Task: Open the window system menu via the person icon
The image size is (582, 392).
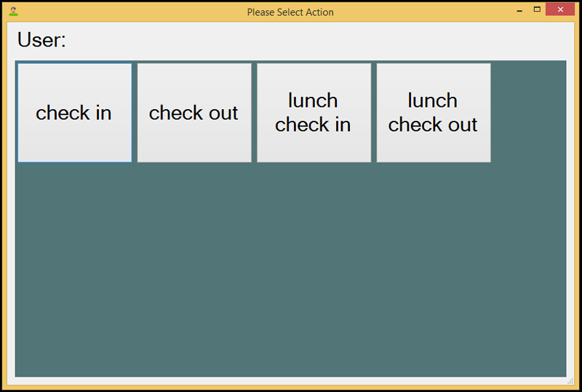Action: point(14,12)
